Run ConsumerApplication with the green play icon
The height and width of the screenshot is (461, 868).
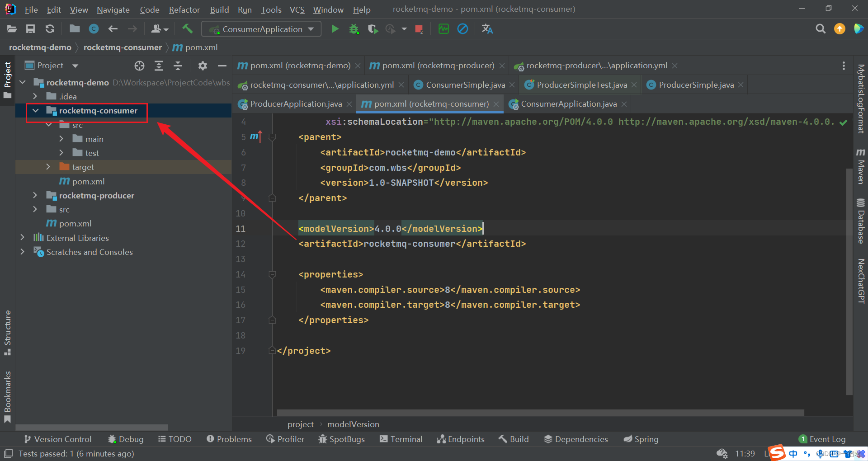[335, 29]
